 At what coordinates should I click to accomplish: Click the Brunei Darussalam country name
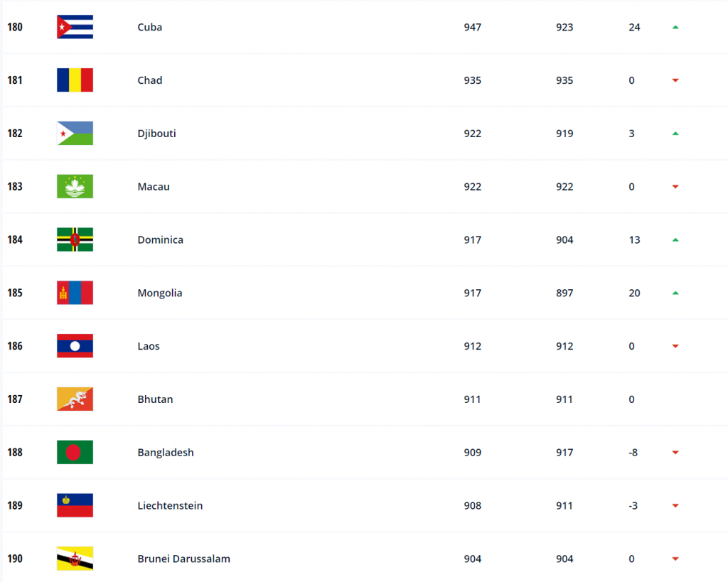click(x=184, y=559)
